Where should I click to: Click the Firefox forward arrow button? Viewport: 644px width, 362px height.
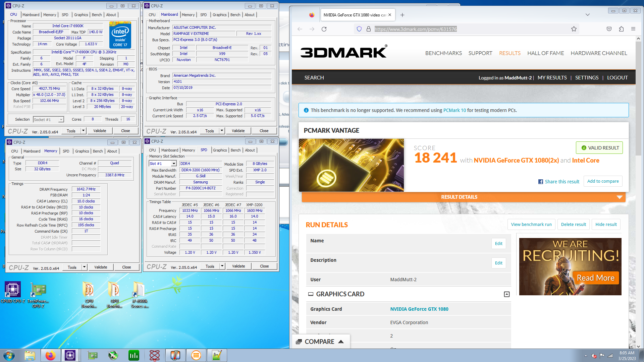pos(312,29)
